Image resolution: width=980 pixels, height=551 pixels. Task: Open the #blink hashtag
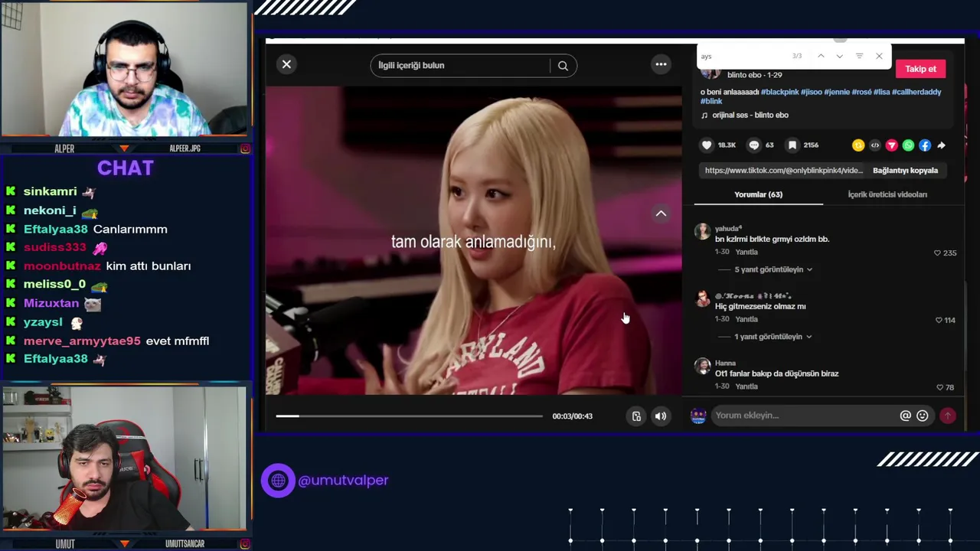[x=711, y=101]
